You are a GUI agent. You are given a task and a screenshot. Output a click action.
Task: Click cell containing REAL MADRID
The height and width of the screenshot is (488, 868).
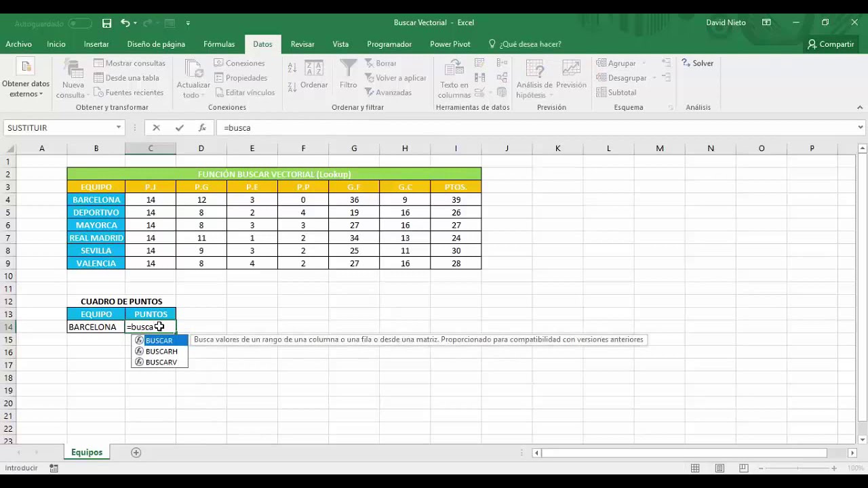[96, 238]
